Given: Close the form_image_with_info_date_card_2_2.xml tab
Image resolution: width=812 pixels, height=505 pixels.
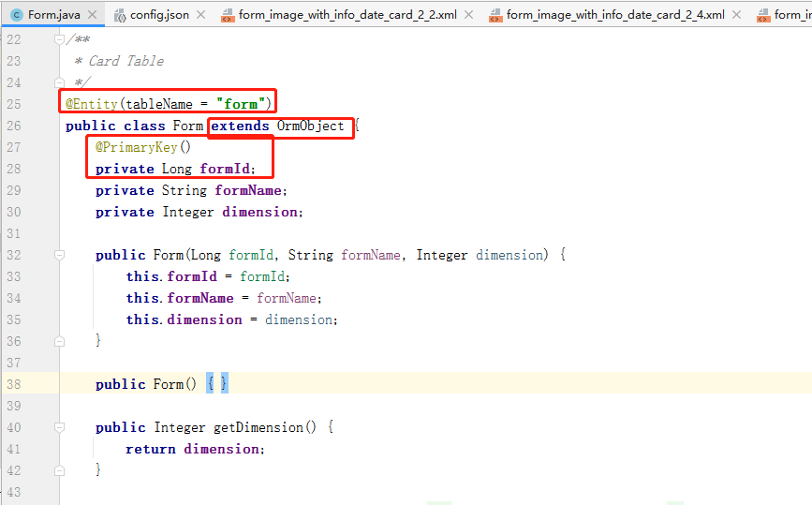Looking at the screenshot, I should [x=469, y=15].
